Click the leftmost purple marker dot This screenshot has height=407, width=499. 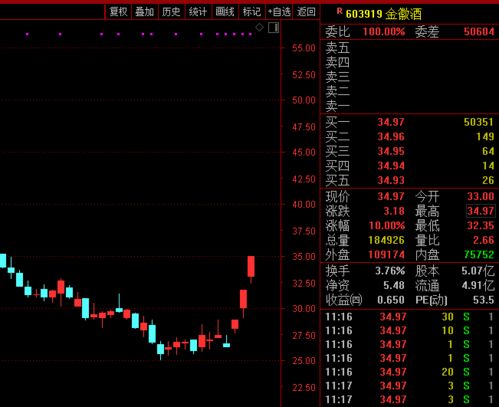[27, 34]
